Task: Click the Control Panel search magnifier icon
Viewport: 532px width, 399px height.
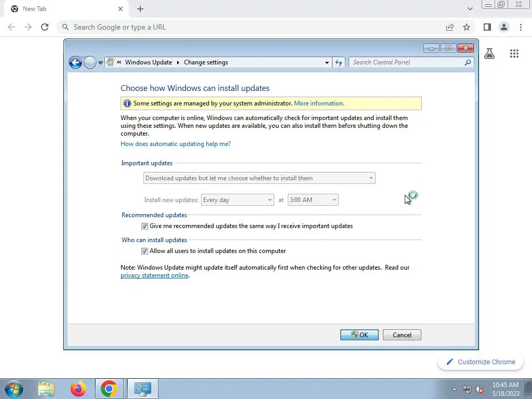Action: pyautogui.click(x=468, y=62)
